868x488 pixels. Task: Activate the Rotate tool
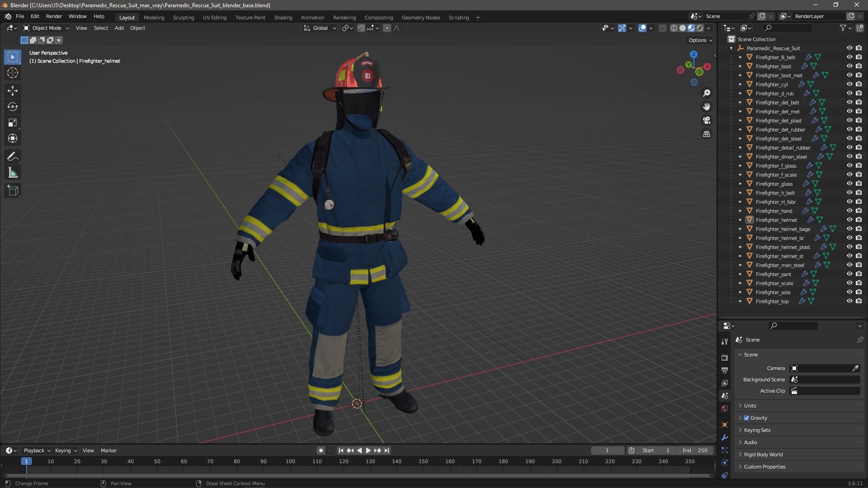click(13, 107)
